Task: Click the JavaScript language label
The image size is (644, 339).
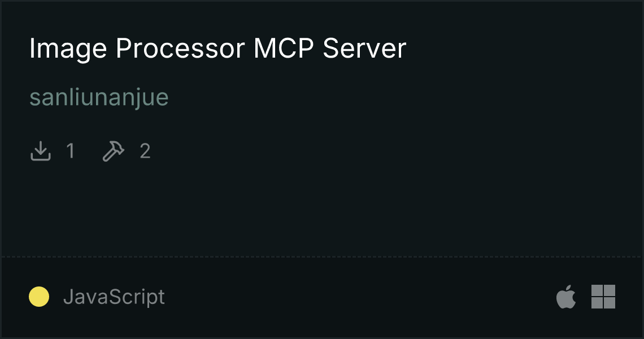Action: click(x=114, y=297)
